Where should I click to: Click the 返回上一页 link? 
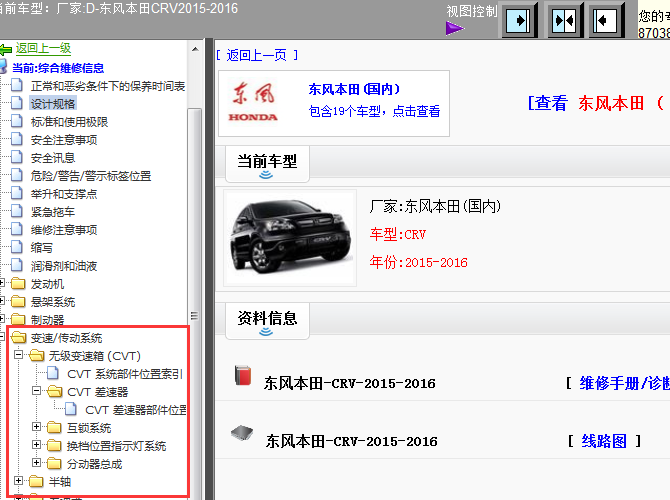click(256, 55)
